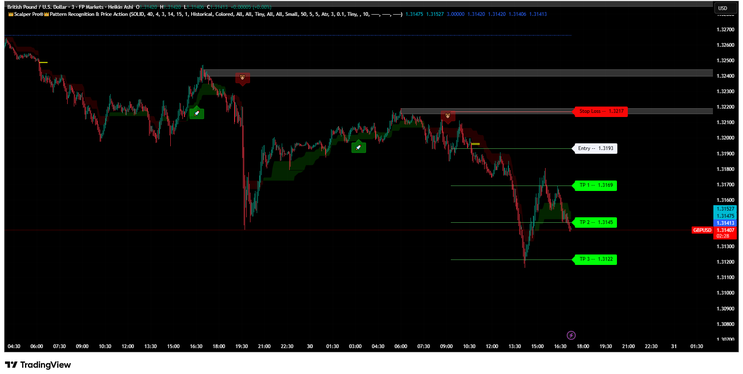743x374 pixels.
Task: Click the yellow marker dash near 10:30
Action: tap(475, 144)
